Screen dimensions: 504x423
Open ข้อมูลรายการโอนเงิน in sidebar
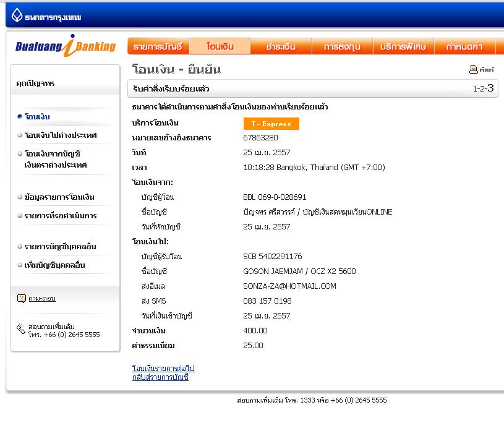coord(59,197)
